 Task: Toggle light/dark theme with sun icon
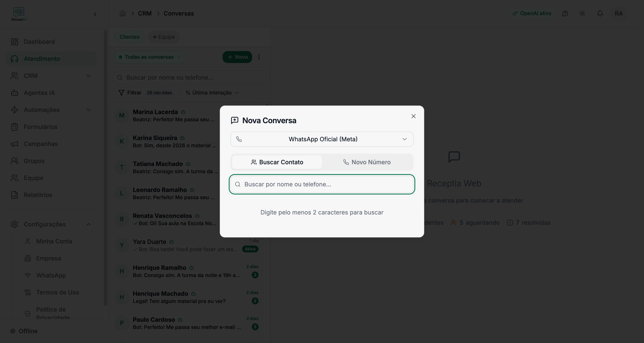582,13
